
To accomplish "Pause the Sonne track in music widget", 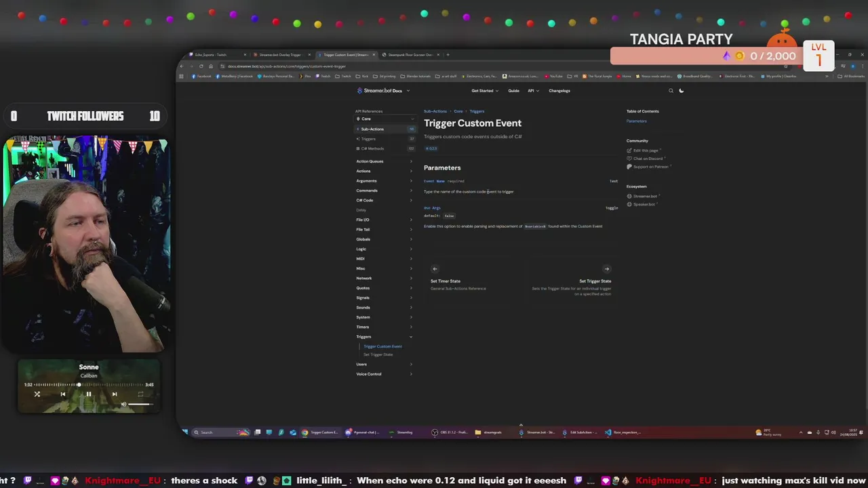I will click(x=88, y=394).
